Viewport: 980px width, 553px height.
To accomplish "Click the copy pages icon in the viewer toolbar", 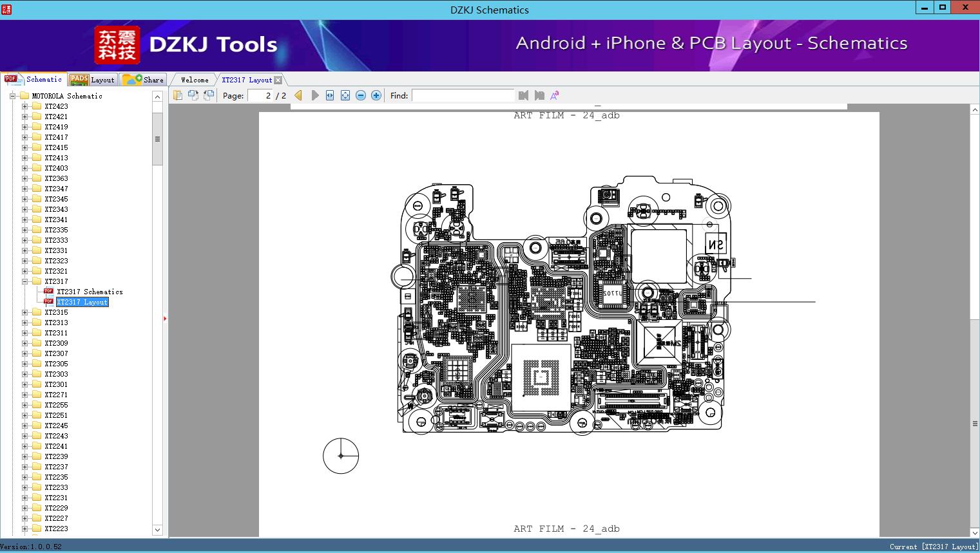I will coord(178,95).
